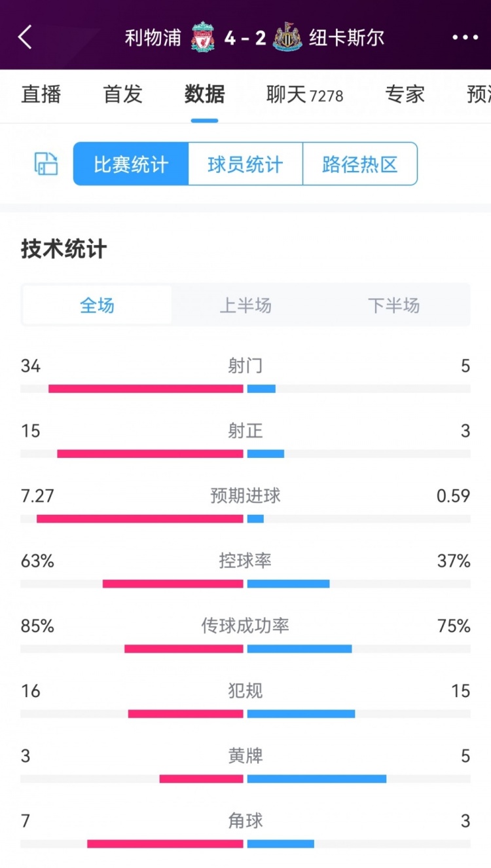This screenshot has height=868, width=491.
Task: Switch to the 首发 lineup tab
Action: 121,94
